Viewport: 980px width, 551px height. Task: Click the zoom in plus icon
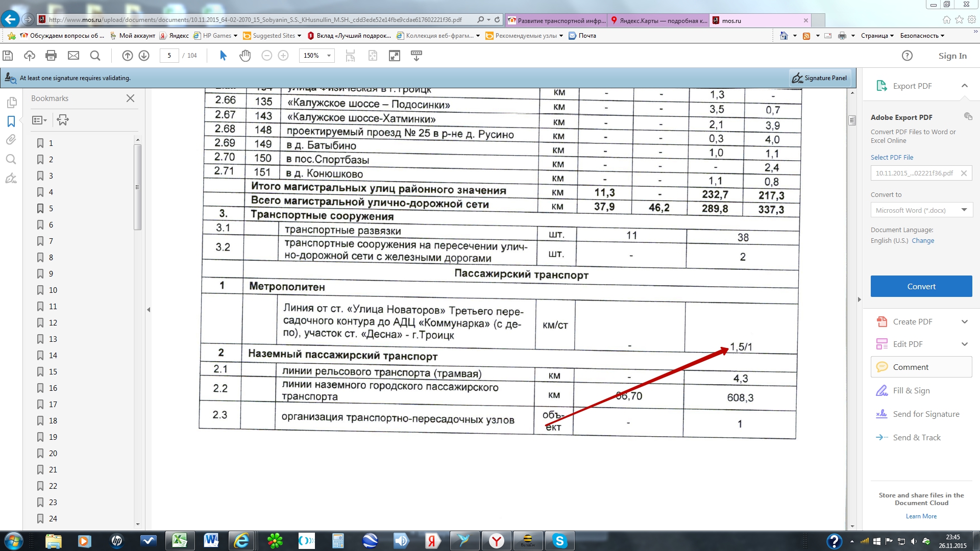click(283, 56)
